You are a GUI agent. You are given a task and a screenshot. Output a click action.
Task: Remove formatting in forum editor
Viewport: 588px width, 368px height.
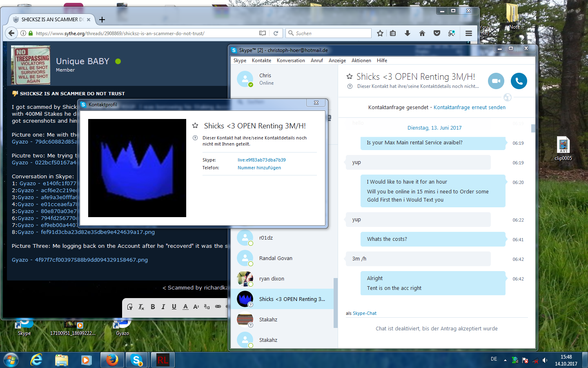tap(141, 307)
